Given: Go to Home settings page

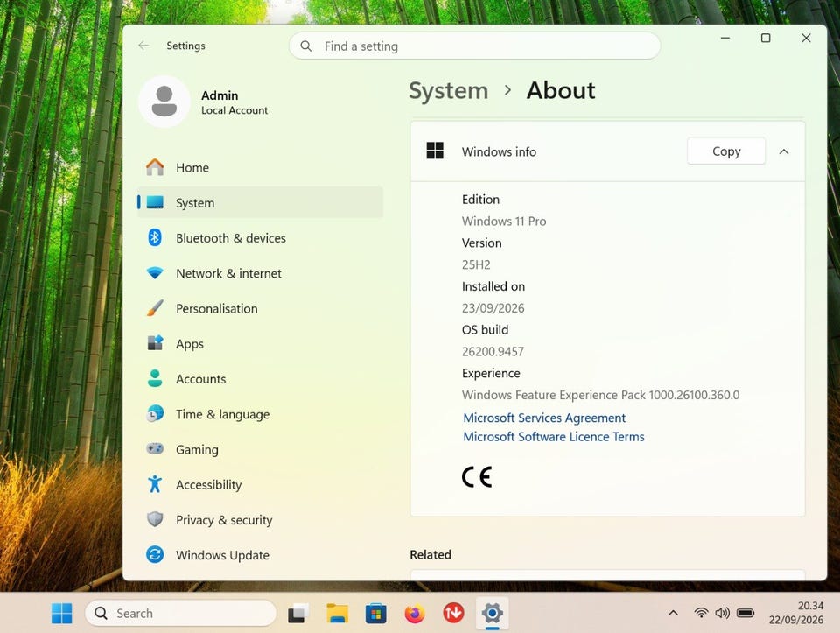Looking at the screenshot, I should pos(261,167).
